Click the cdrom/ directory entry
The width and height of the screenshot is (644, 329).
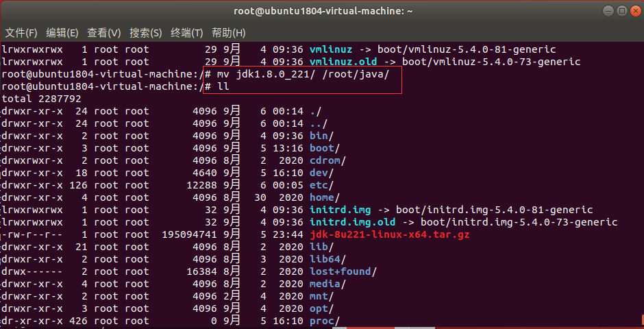point(327,160)
